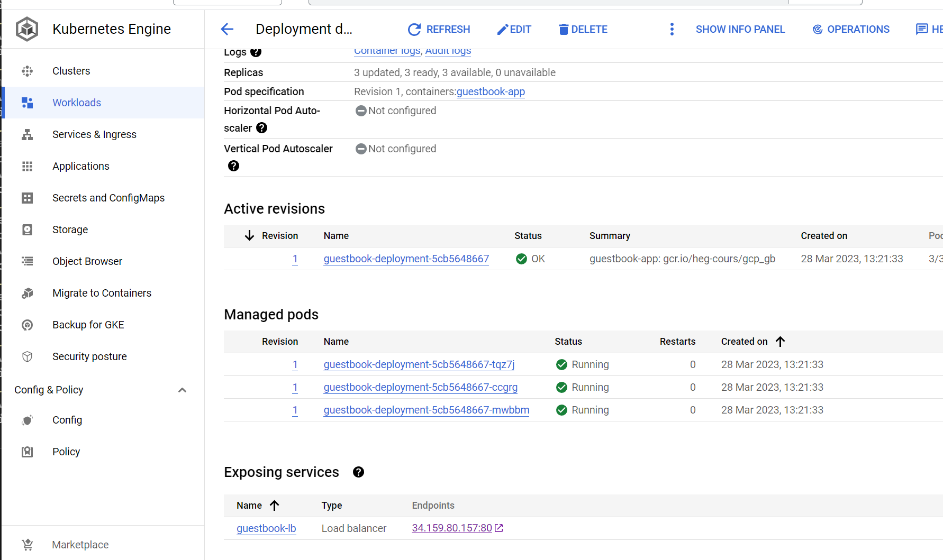Click the Kubernetes Engine logo icon

point(26,29)
